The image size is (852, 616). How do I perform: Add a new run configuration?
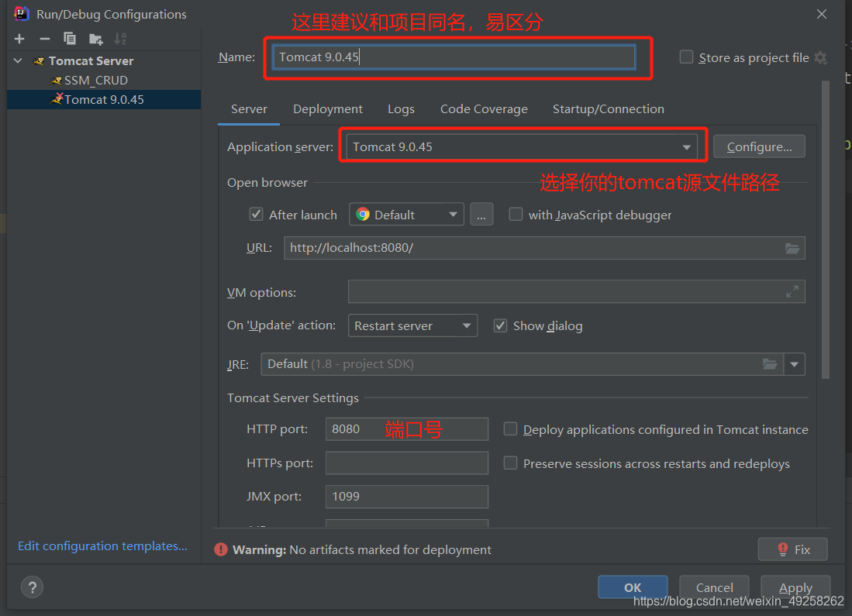19,39
